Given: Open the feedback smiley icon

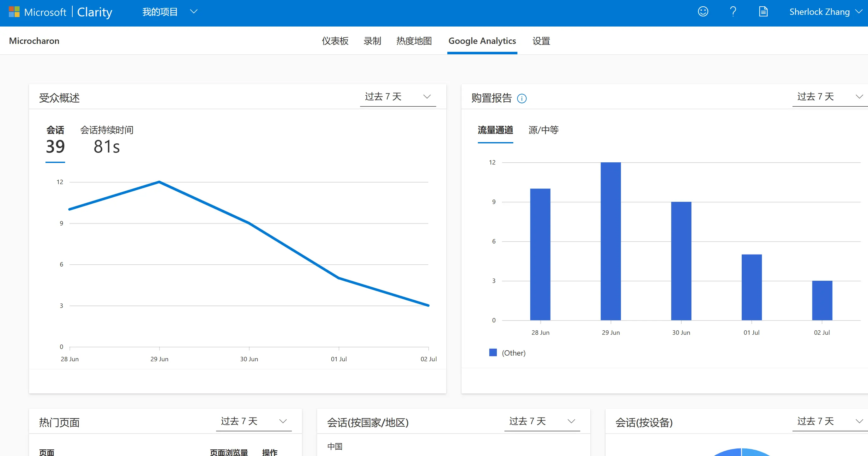Looking at the screenshot, I should [703, 12].
